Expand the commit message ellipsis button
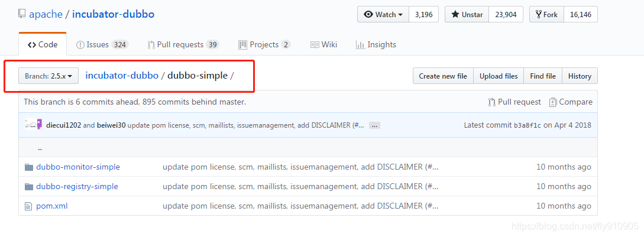The height and width of the screenshot is (237, 644). [x=374, y=126]
